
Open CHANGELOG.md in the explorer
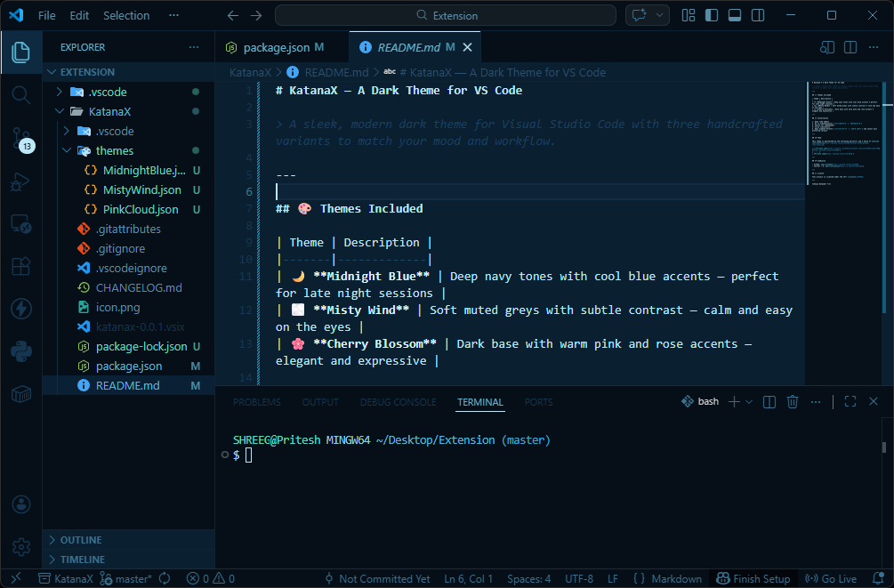pyautogui.click(x=129, y=287)
